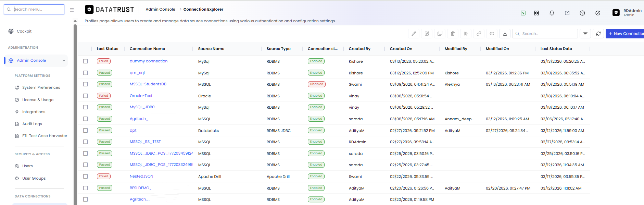Click the duplicate connection toolbar icon
Image resolution: width=644 pixels, height=205 pixels.
point(440,34)
